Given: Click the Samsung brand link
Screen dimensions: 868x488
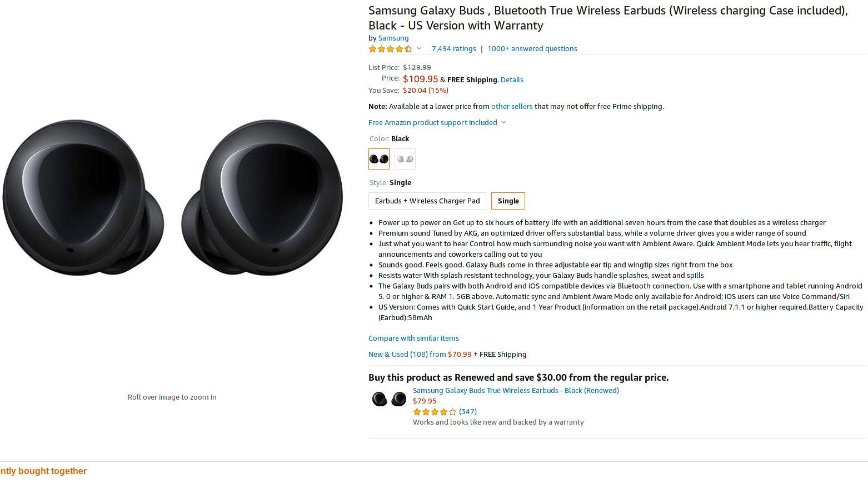Looking at the screenshot, I should coord(393,38).
